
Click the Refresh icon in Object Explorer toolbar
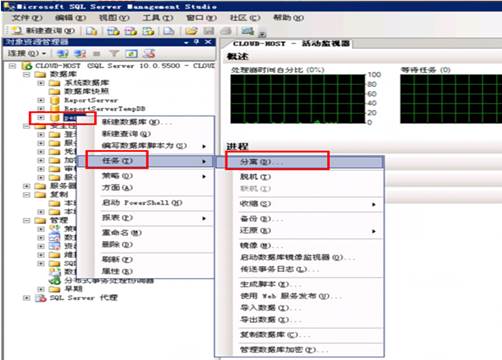click(131, 53)
